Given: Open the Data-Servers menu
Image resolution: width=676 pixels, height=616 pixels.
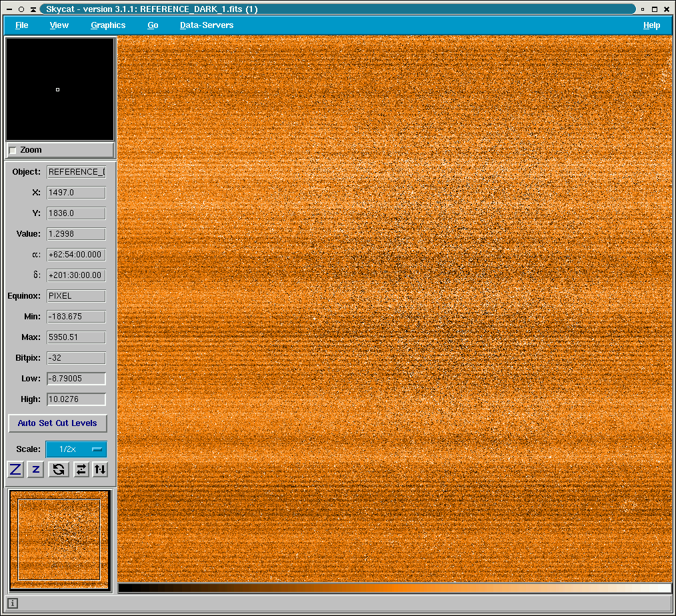Looking at the screenshot, I should tap(207, 25).
